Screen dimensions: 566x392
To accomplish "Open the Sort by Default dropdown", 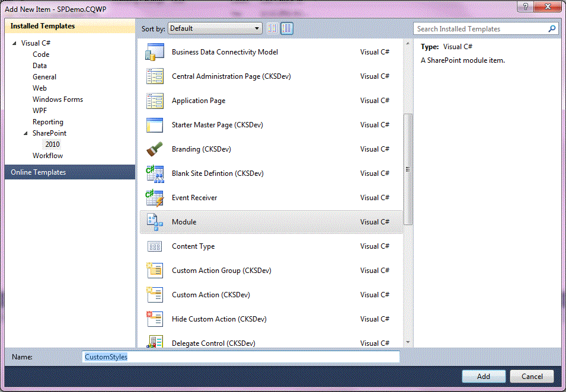I will (x=215, y=28).
